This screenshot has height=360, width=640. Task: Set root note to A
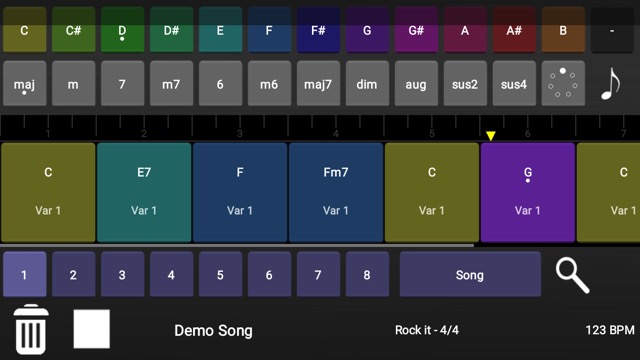tap(465, 30)
